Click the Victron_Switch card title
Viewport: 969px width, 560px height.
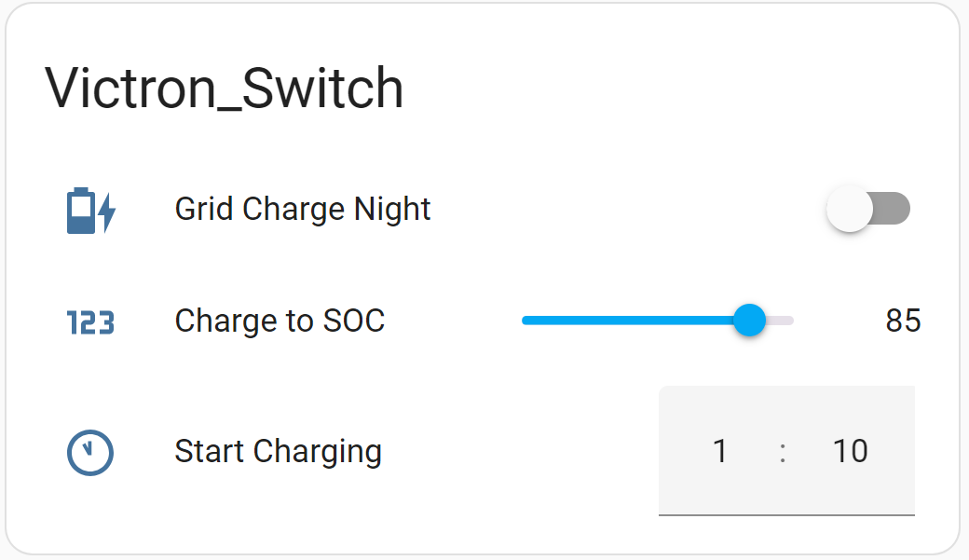(224, 89)
